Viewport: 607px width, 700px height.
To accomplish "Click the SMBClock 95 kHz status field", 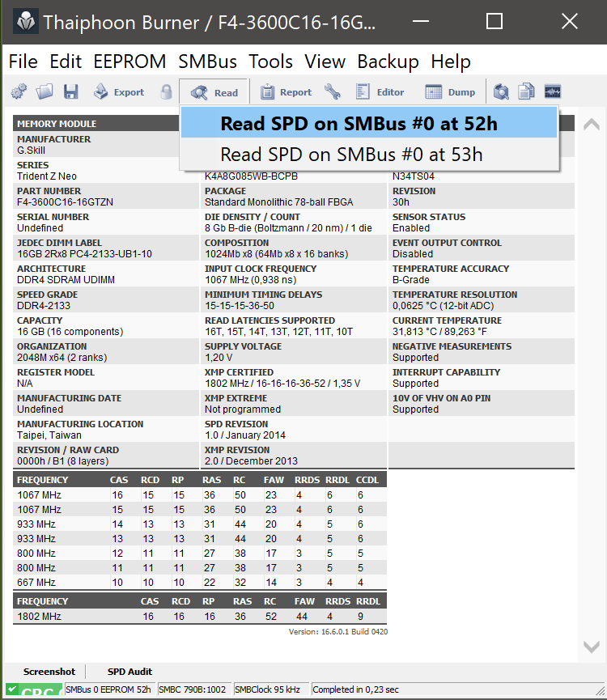I will tap(270, 689).
